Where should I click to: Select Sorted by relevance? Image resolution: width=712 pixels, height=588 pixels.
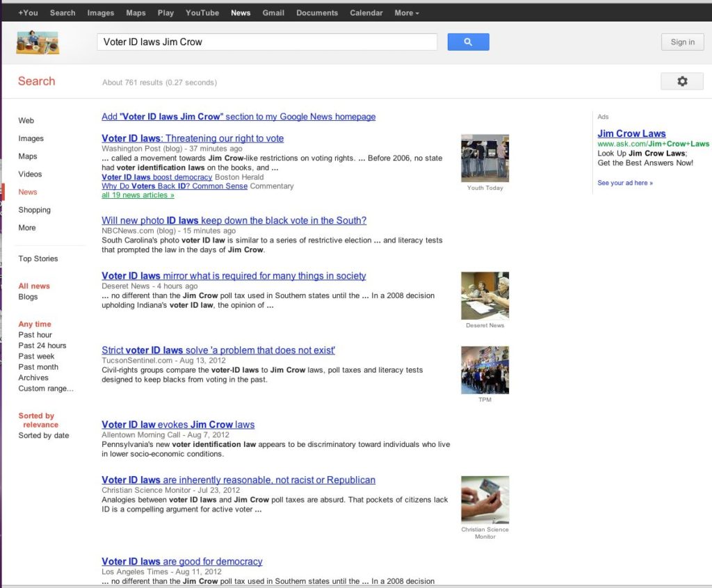(x=38, y=420)
